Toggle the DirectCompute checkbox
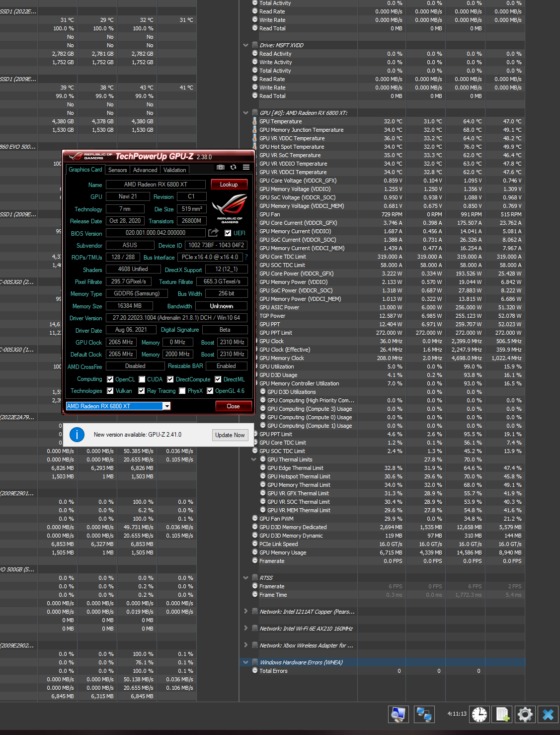Screen dimensions: 560x735 click(170, 379)
